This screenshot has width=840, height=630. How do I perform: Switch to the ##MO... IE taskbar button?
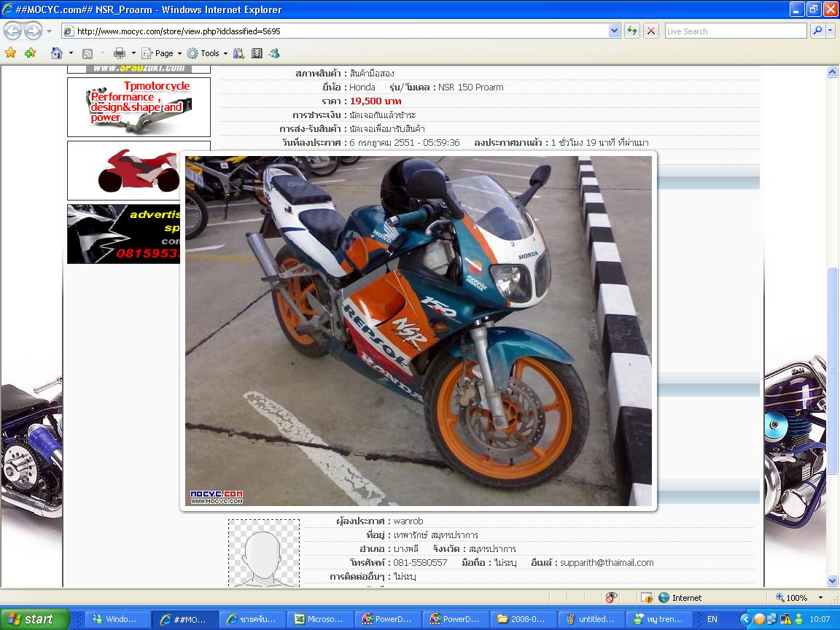tap(184, 619)
